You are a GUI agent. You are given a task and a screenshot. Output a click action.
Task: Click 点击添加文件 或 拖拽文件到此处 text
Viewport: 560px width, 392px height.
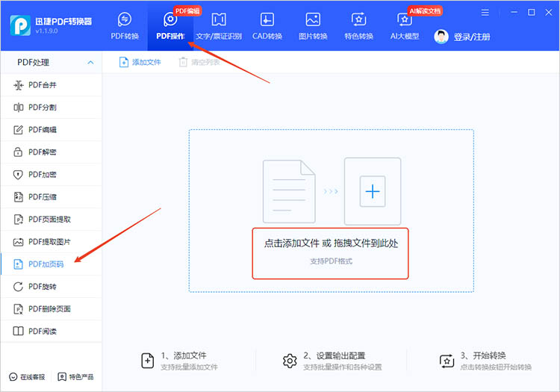click(331, 243)
